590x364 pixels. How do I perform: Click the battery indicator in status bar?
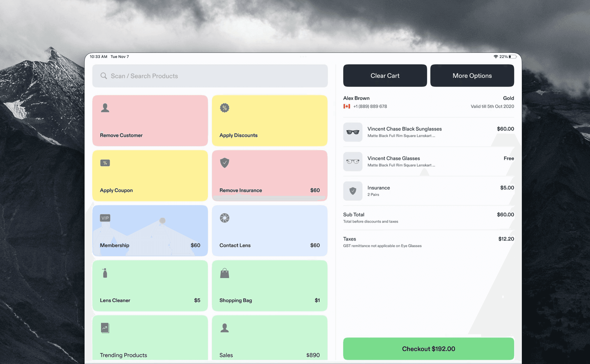point(513,57)
